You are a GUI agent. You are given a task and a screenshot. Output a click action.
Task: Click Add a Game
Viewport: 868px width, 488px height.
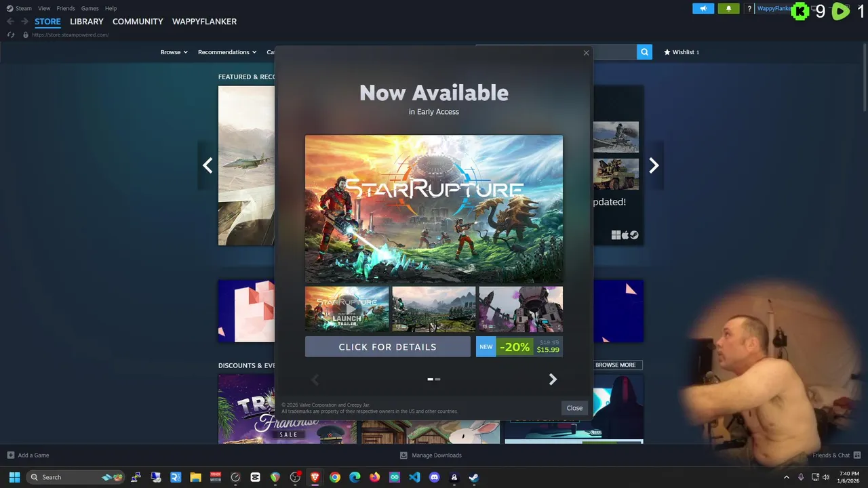click(x=28, y=455)
